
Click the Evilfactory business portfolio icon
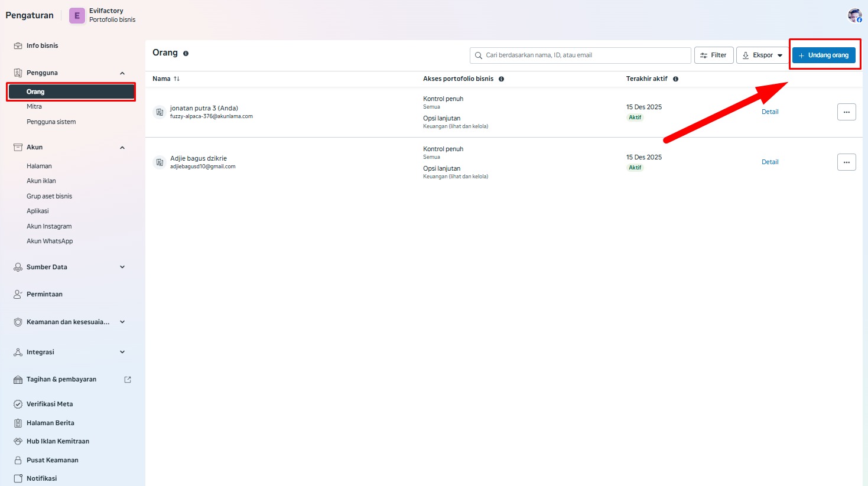pos(77,16)
